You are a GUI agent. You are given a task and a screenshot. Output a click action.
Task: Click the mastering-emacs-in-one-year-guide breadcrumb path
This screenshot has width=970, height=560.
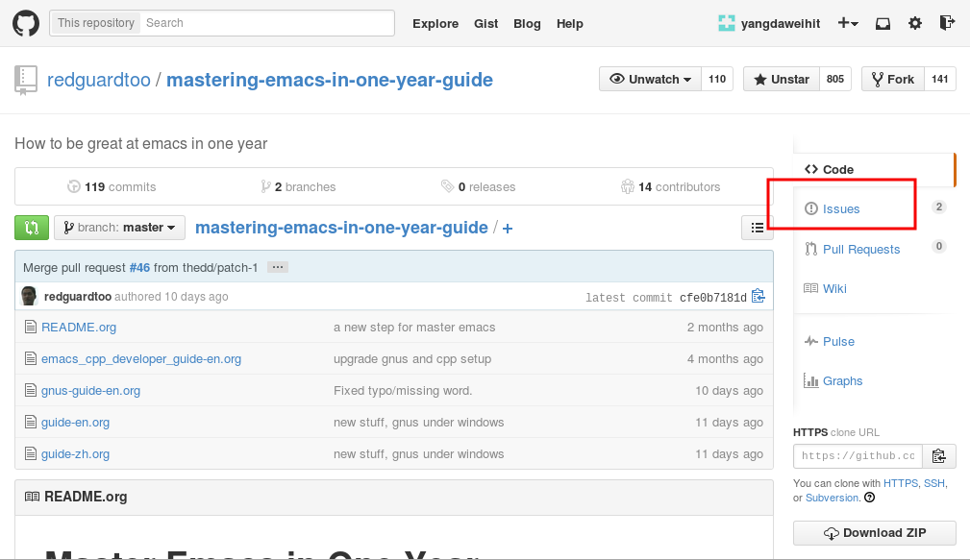click(341, 228)
